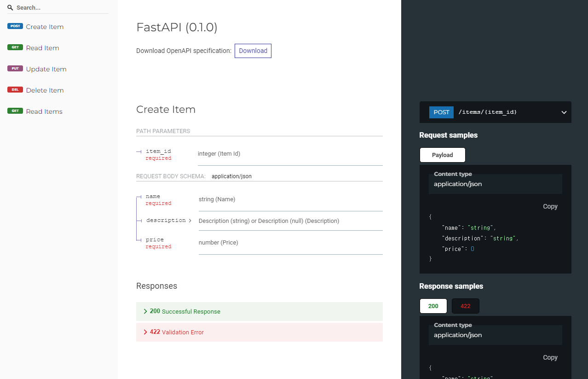Click the POST badge in the endpoint bar

(x=441, y=112)
